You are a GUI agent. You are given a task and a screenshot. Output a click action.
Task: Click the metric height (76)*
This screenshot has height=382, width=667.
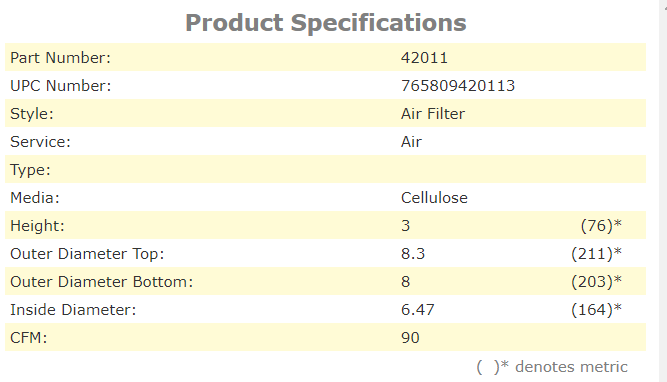click(x=601, y=225)
